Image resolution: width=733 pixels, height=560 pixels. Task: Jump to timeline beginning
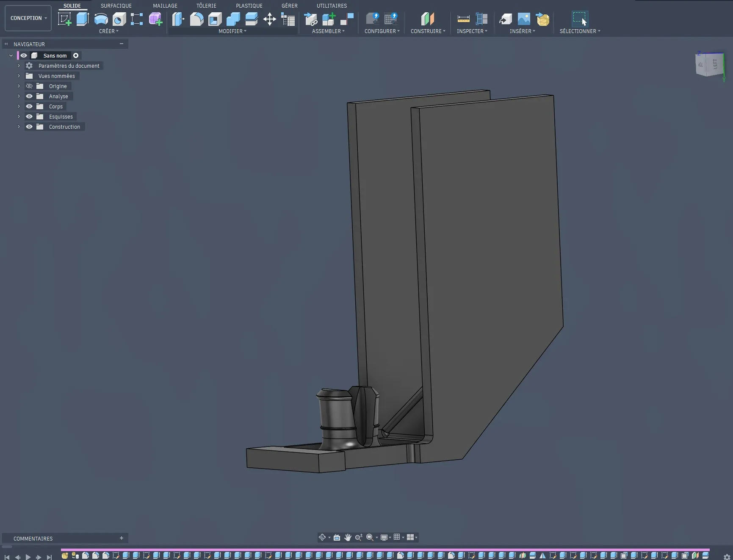[7, 557]
